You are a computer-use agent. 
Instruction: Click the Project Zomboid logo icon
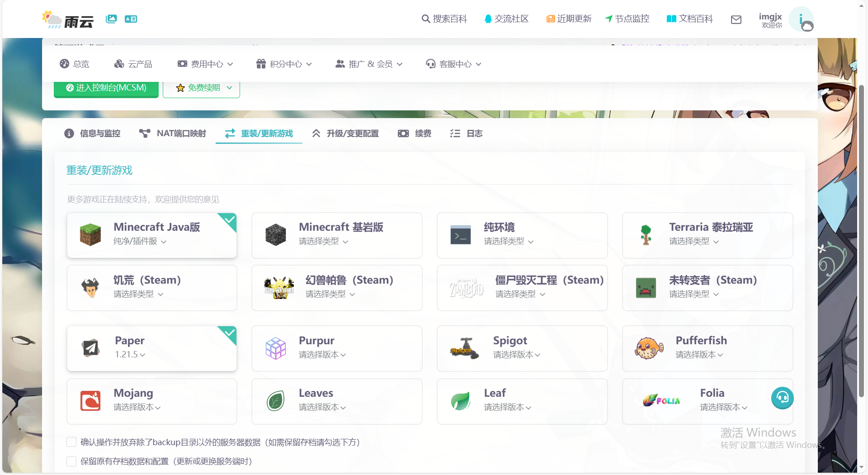[x=467, y=288]
